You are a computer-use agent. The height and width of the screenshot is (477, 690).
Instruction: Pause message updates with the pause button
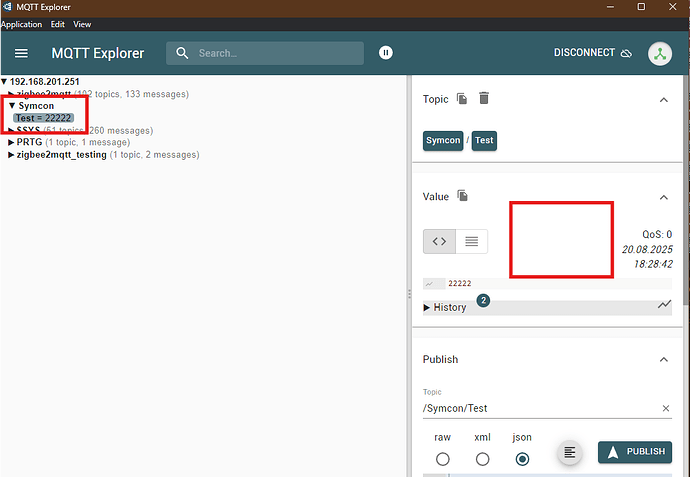[x=385, y=53]
